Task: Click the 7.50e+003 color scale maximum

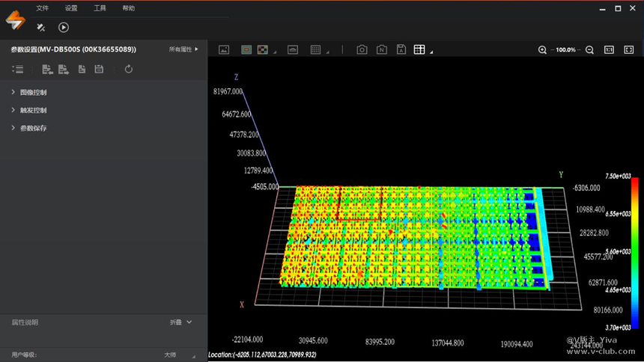Action: (618, 176)
